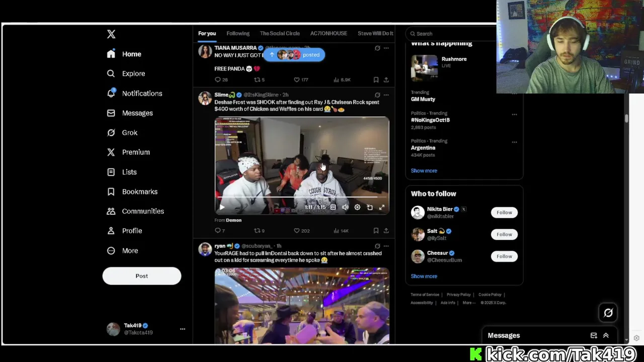Repost TIANA MUSARRA's post

(x=259, y=79)
